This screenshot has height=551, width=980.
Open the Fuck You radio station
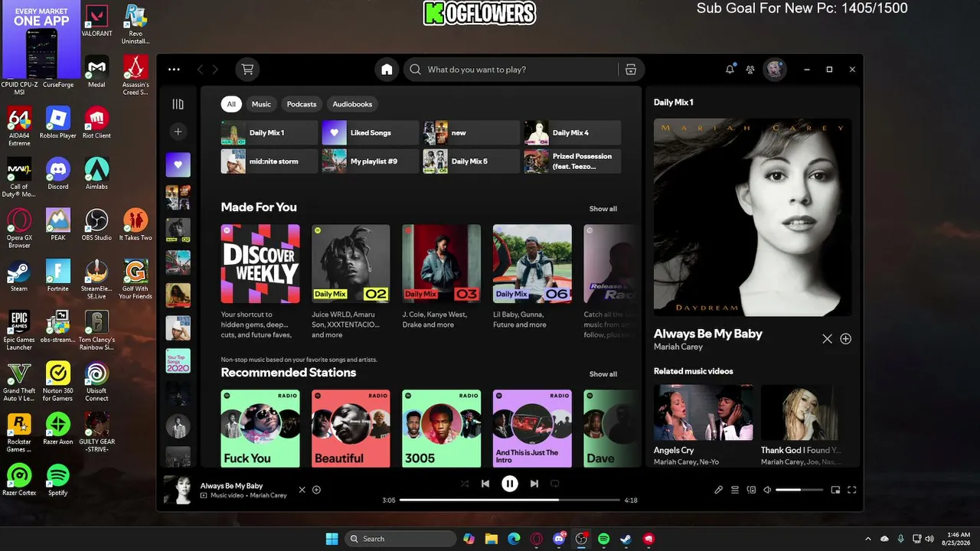coord(260,429)
